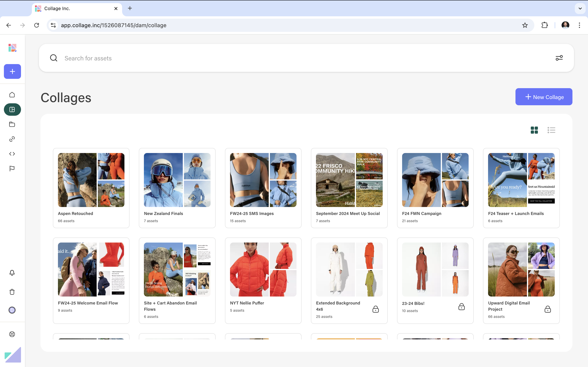Select the Home icon in the sidebar
The width and height of the screenshot is (588, 367).
[x=12, y=95]
